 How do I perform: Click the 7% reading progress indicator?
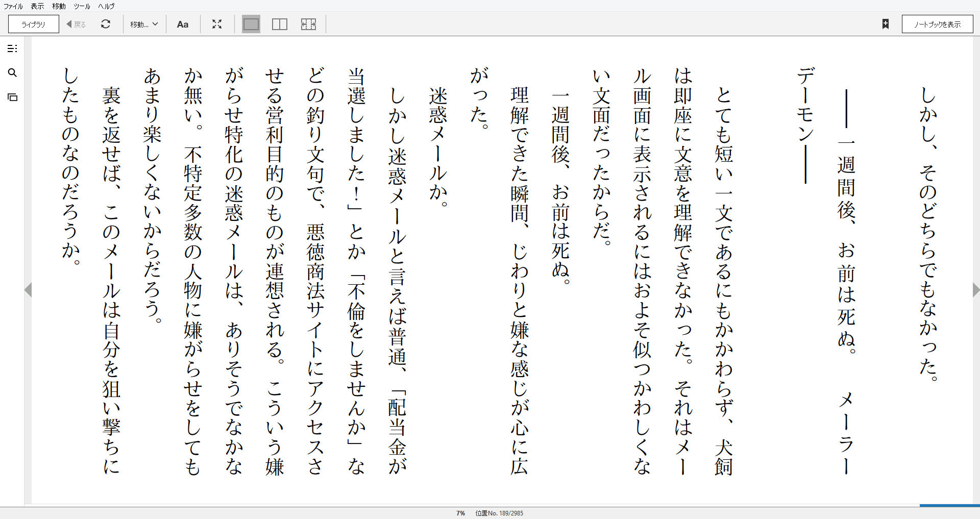(x=460, y=513)
